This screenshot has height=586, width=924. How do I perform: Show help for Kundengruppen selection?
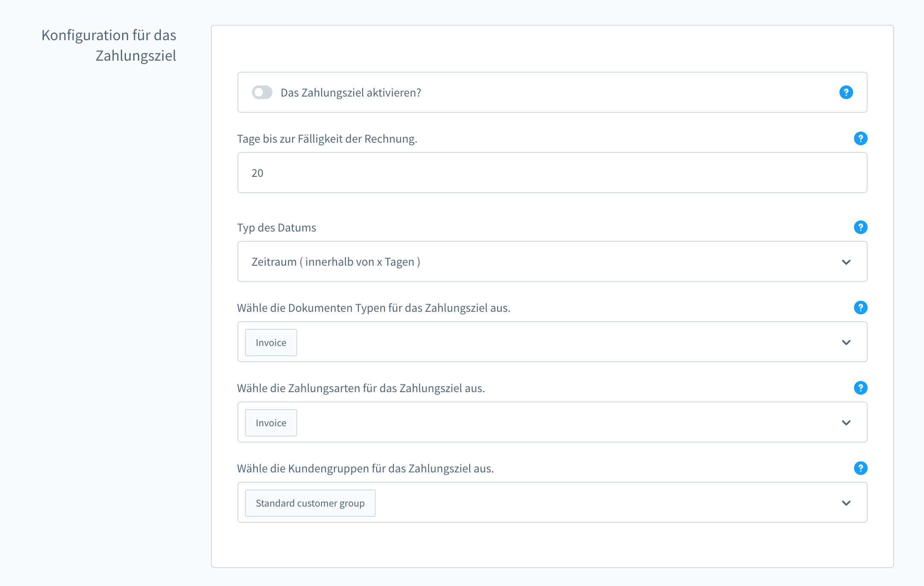point(860,468)
